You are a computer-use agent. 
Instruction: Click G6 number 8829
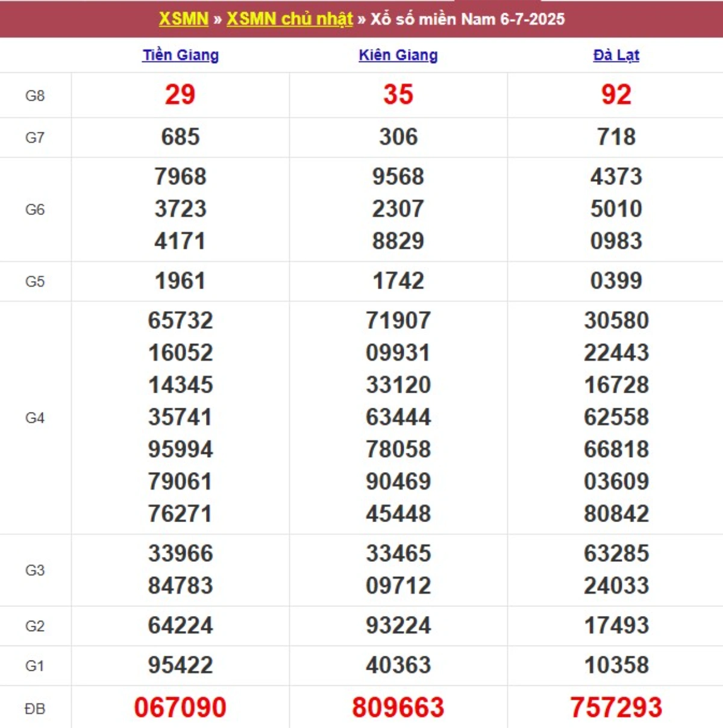[398, 241]
